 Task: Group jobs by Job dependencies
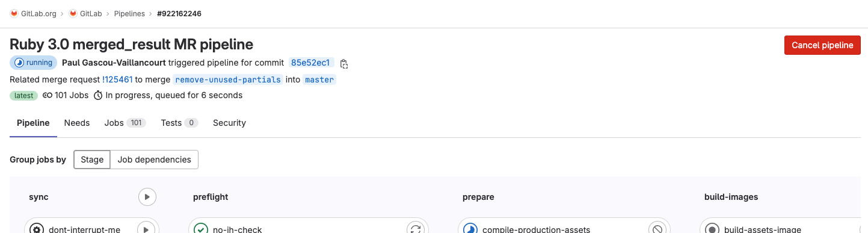pyautogui.click(x=154, y=160)
